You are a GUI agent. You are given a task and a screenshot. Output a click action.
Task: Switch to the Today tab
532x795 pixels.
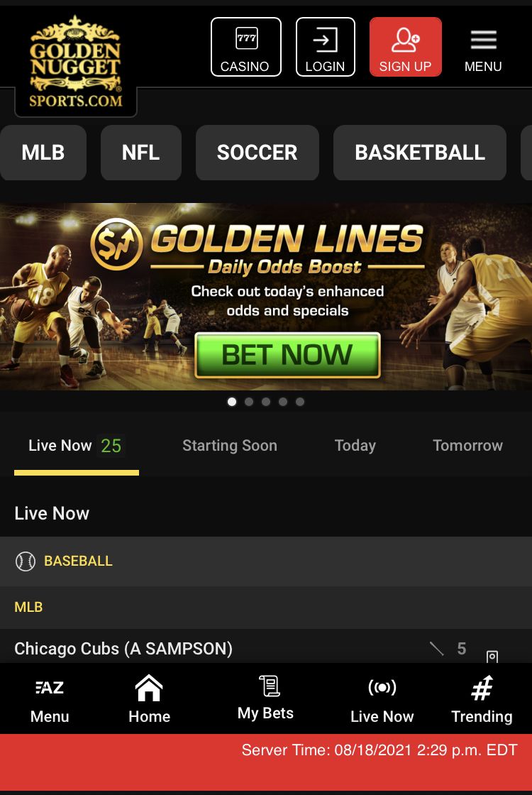(355, 445)
